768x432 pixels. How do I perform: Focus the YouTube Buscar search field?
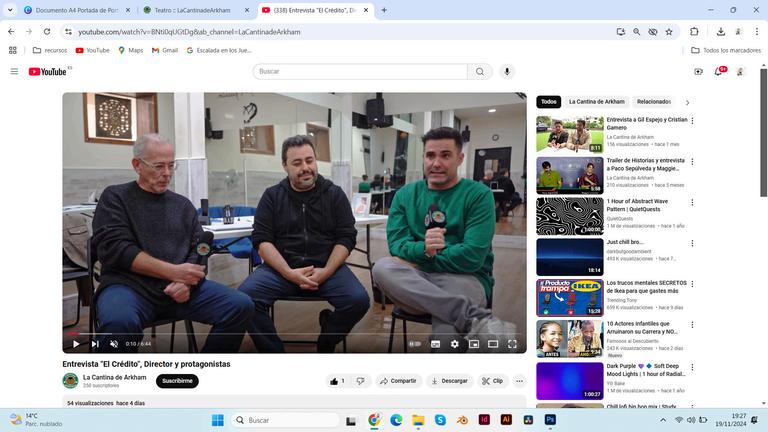point(360,72)
